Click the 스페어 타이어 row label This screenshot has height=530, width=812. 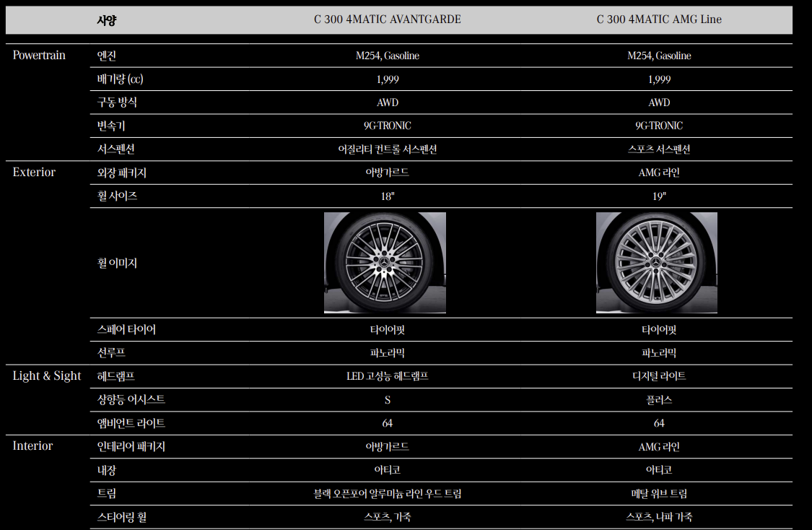(x=126, y=329)
